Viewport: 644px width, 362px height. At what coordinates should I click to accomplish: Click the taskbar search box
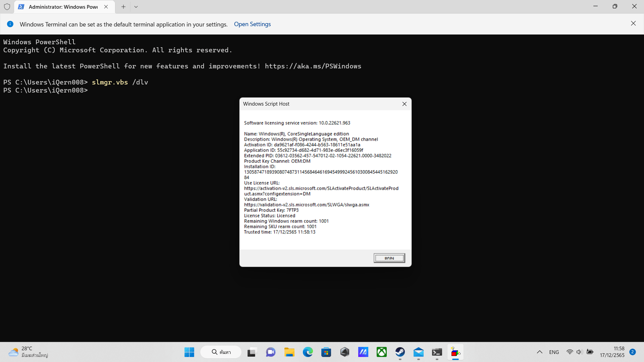point(221,352)
